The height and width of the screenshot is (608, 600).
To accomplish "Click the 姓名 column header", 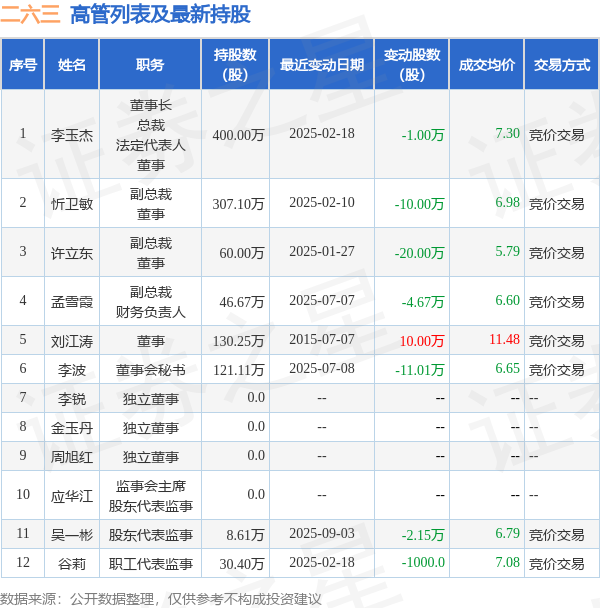I will point(72,64).
